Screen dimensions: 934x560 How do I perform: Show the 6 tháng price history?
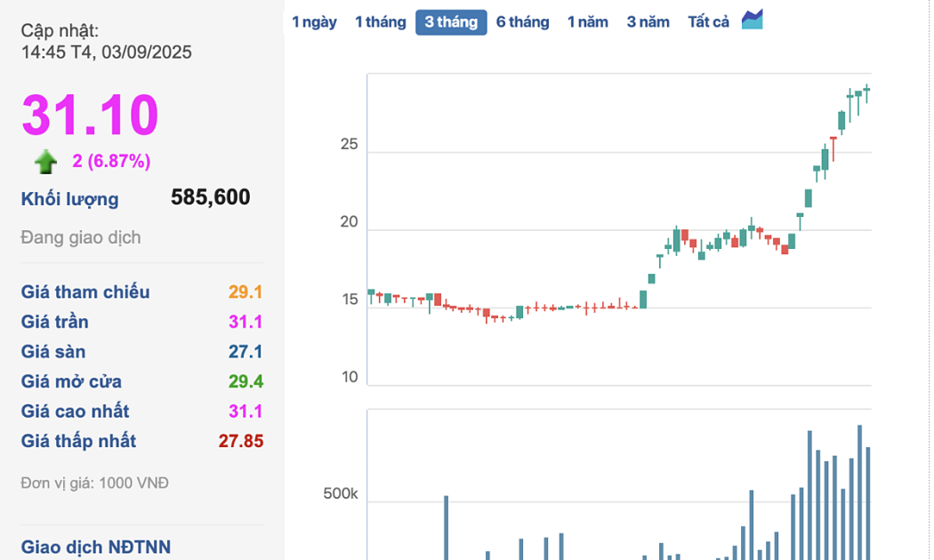[x=522, y=22]
